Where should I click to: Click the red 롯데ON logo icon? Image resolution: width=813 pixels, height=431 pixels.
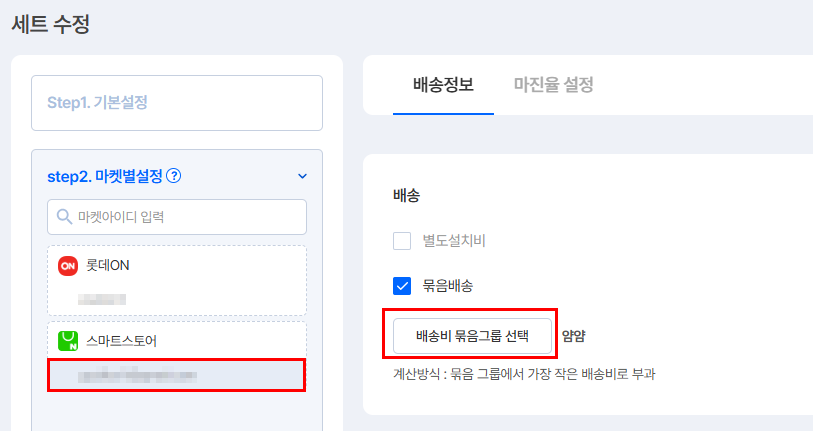[x=68, y=265]
